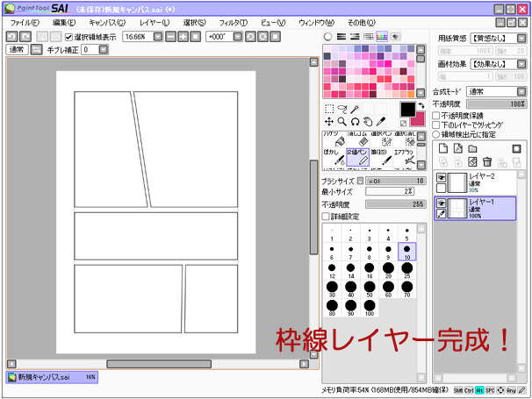The image size is (532, 399).
Task: Create a new linework layer
Action: [458, 148]
